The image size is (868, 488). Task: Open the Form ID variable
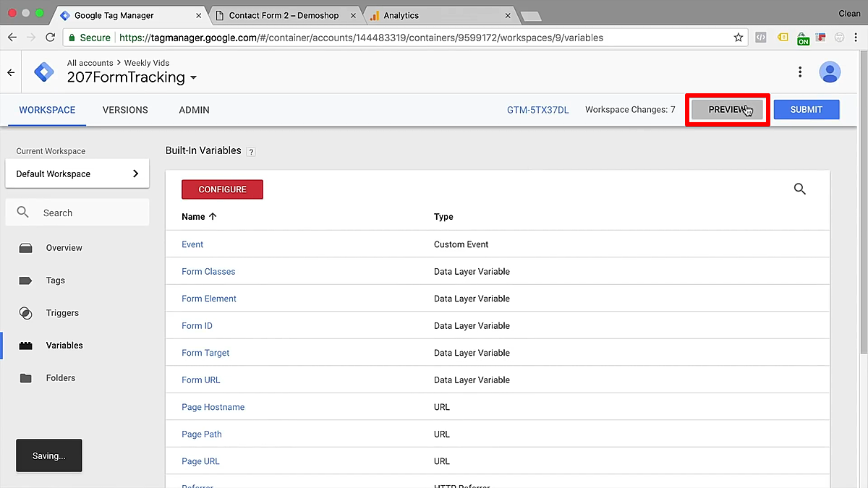click(197, 326)
